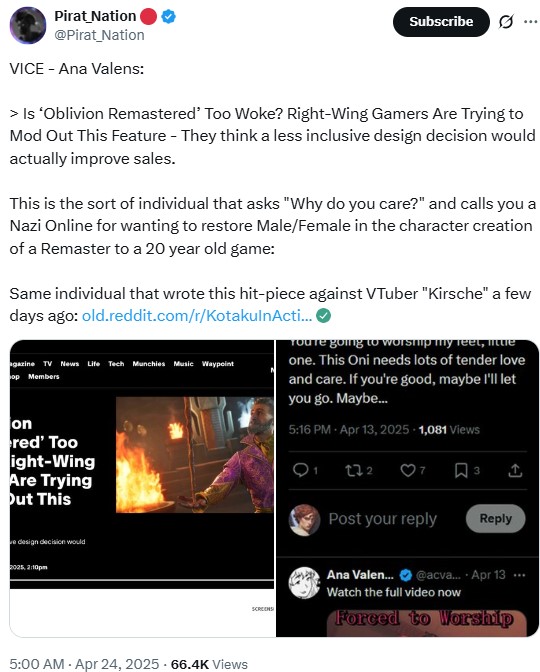Click the share upload icon
This screenshot has height=672, width=540.
click(x=515, y=471)
